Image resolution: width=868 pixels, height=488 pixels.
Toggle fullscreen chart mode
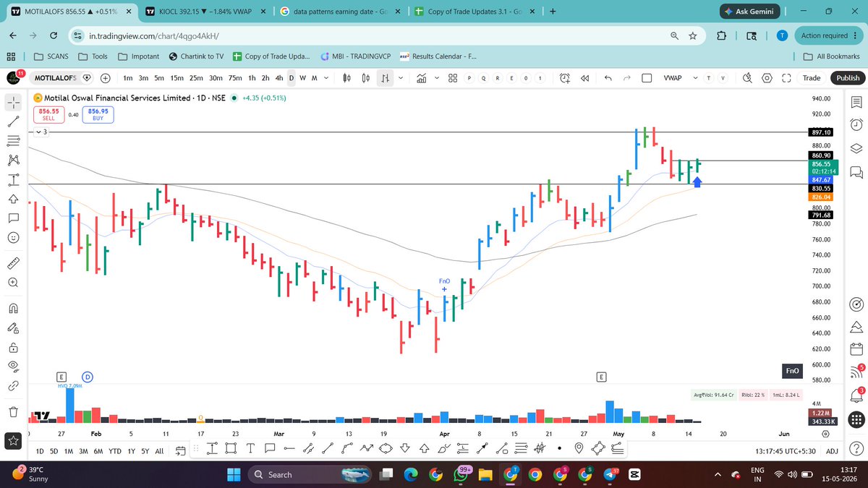(x=786, y=78)
